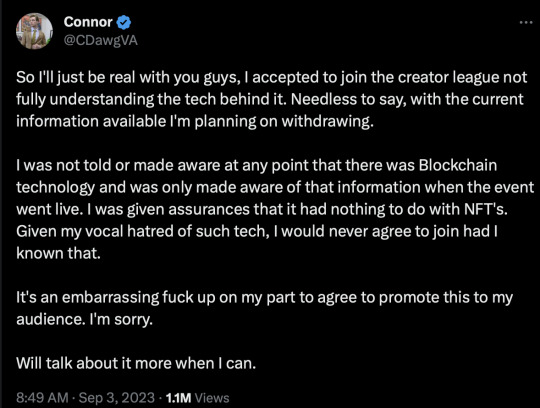The height and width of the screenshot is (408, 540).
Task: Click the word Blockchain in the tweet
Action: pos(458,165)
